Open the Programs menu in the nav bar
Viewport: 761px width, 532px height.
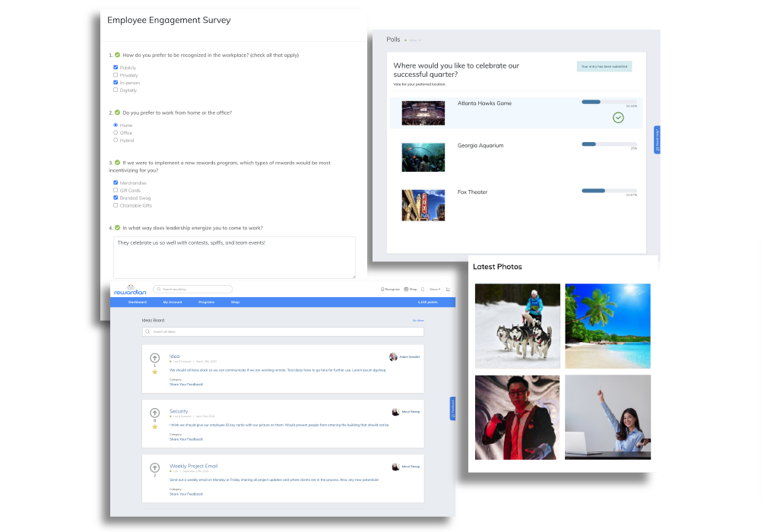[x=206, y=302]
